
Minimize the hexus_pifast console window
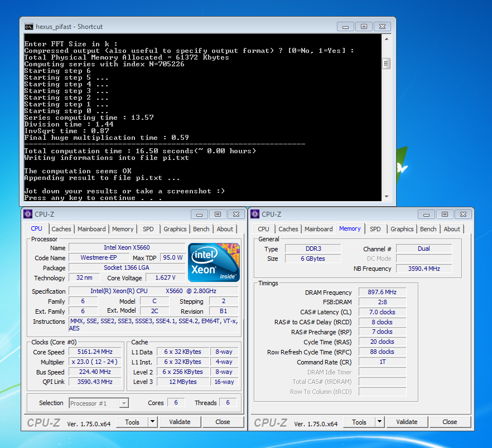pos(345,27)
